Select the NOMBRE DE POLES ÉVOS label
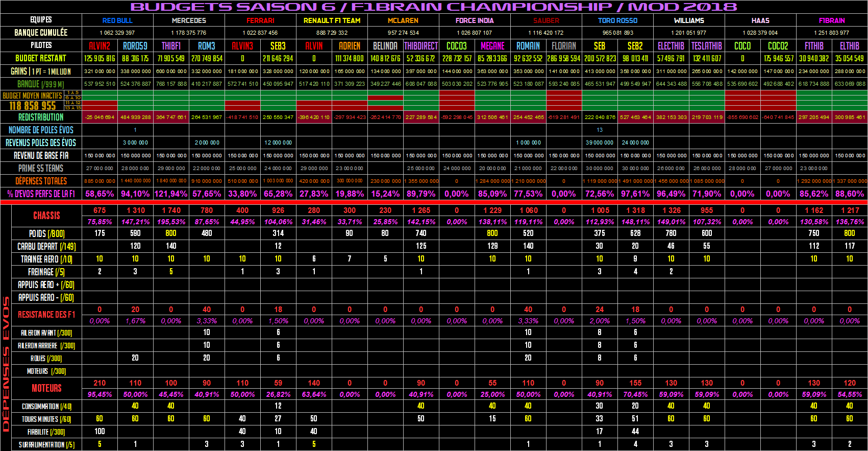The width and height of the screenshot is (868, 451). [x=41, y=130]
